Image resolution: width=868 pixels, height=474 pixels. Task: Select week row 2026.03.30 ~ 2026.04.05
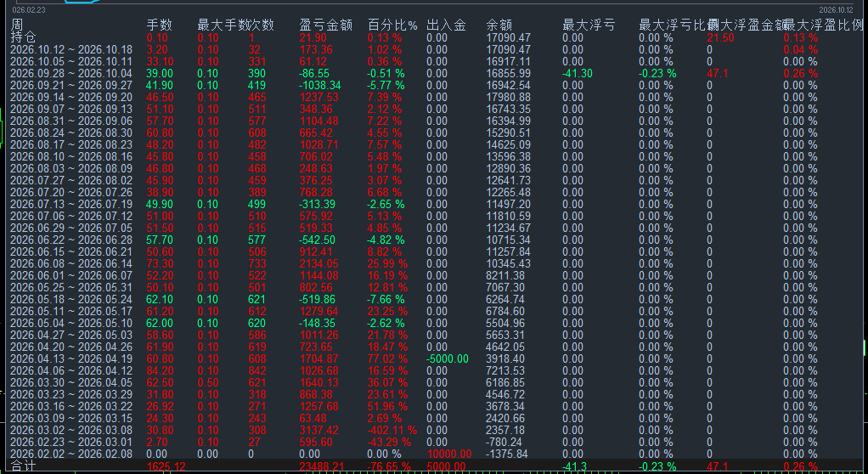point(71,383)
